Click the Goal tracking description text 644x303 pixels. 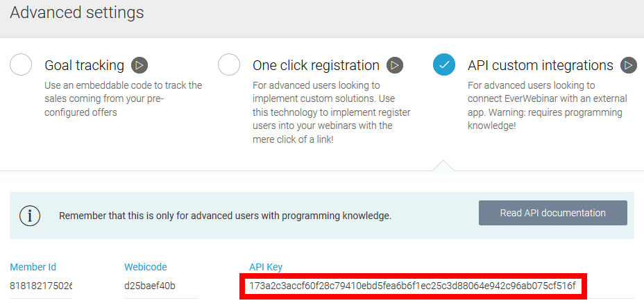coord(123,98)
